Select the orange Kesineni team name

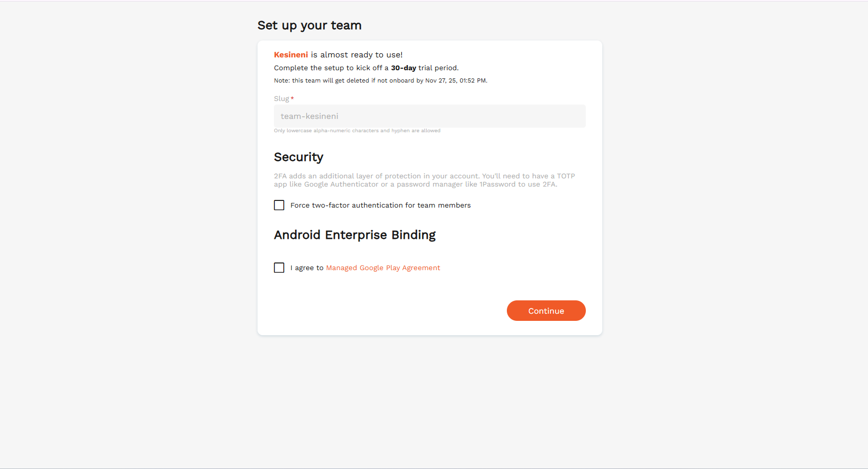point(291,54)
